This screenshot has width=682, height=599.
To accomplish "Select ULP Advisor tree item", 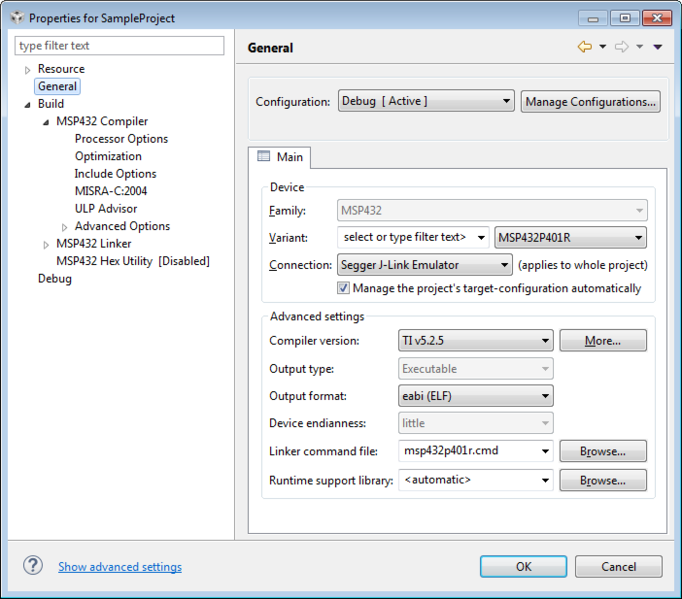I will (106, 208).
